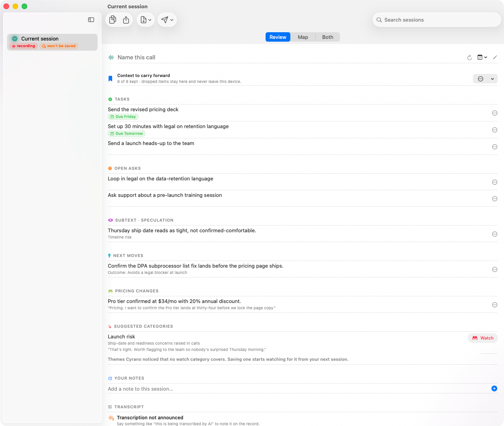The image size is (504, 426).
Task: Click the waveform icon next to Name this call
Action: (111, 57)
